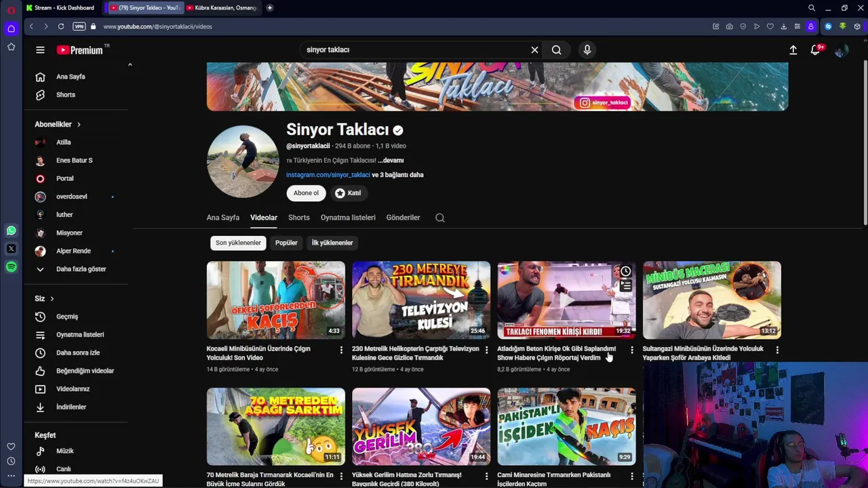Activate voice search microphone
Image resolution: width=868 pixels, height=488 pixels.
click(x=587, y=49)
